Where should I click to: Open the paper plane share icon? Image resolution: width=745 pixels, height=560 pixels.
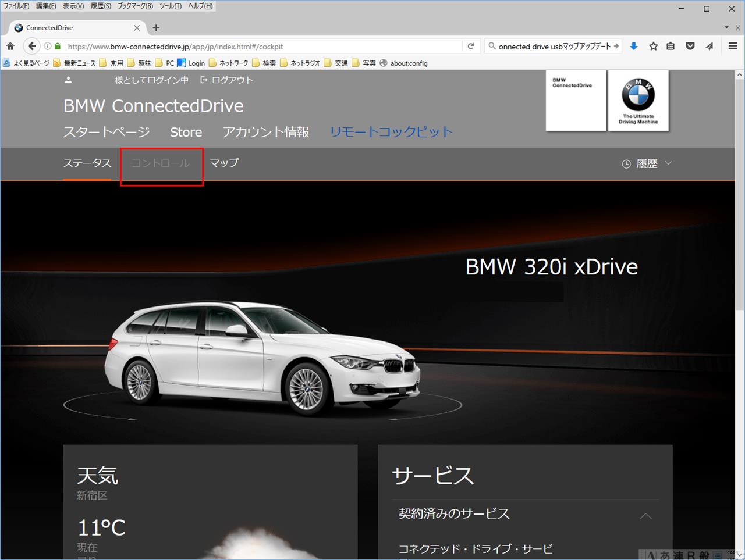(709, 46)
